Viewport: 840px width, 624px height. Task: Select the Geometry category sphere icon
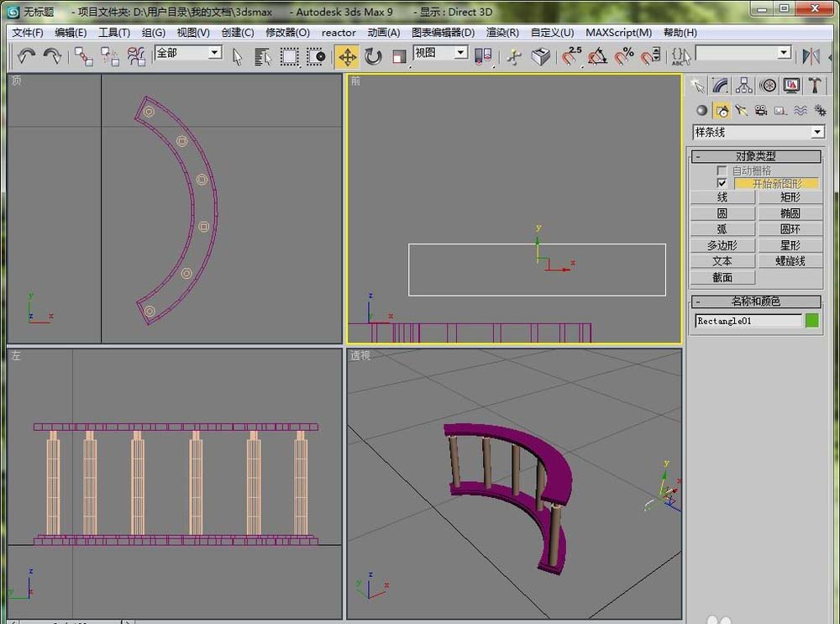[x=702, y=110]
